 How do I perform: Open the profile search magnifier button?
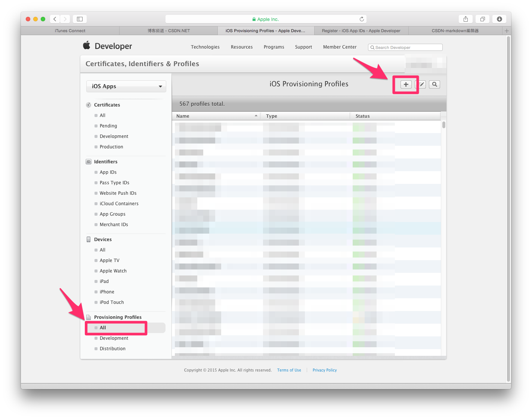[x=434, y=84]
